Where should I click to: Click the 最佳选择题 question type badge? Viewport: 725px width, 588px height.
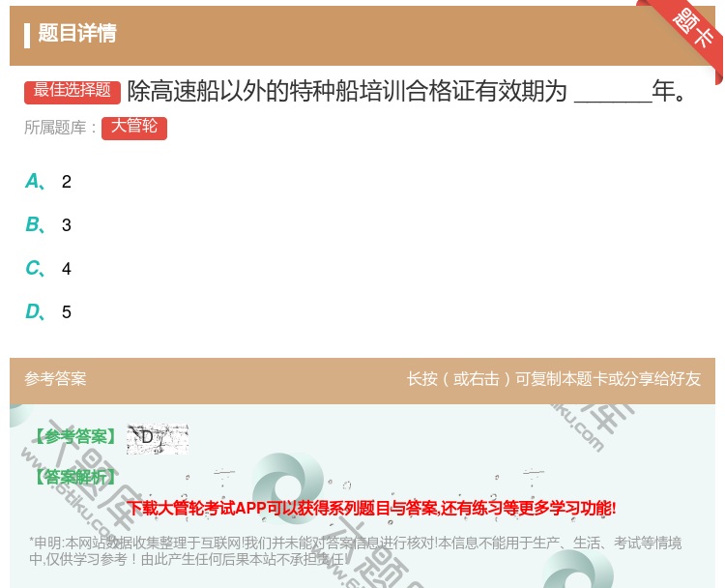(72, 91)
